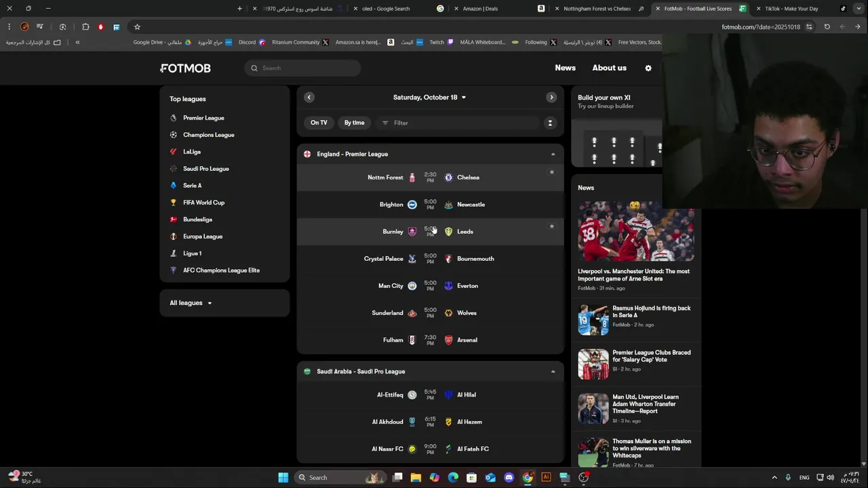
Task: Open the Fulham vs Arsenal match row
Action: click(x=430, y=340)
